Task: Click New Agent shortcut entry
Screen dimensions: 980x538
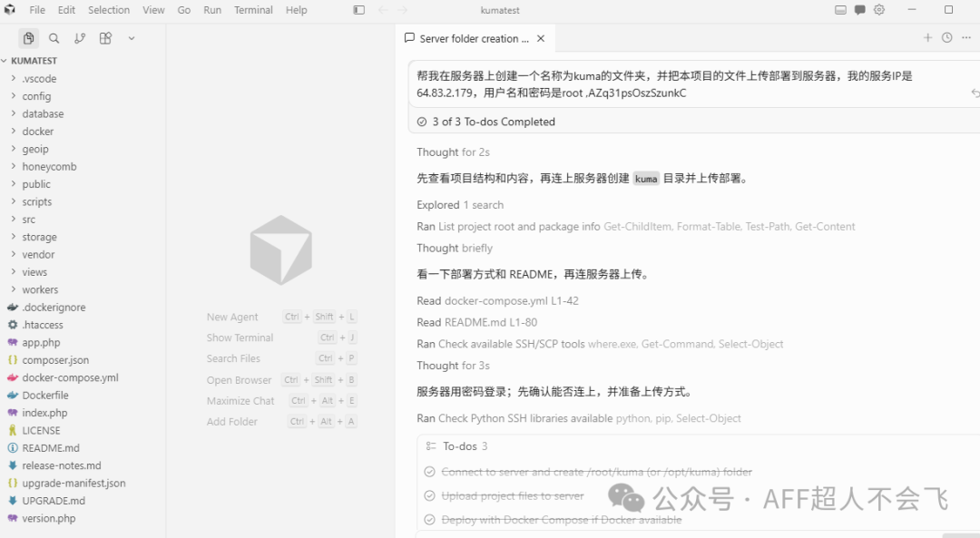Action: 281,317
